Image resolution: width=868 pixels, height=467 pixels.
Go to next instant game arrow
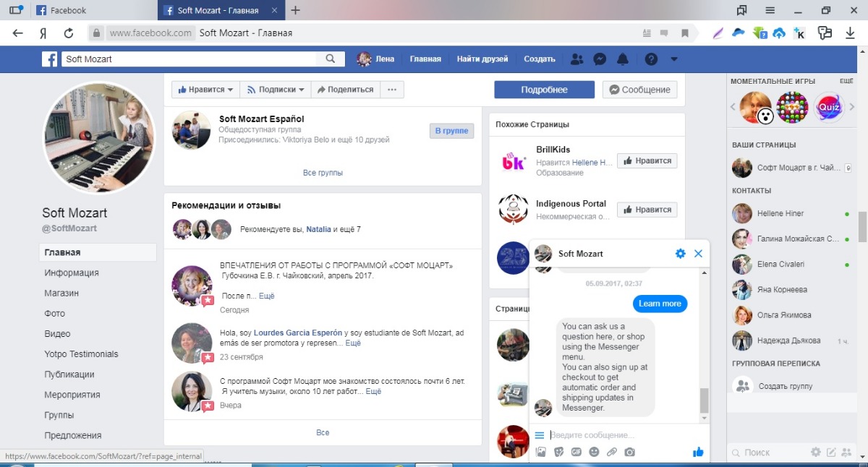click(x=851, y=107)
